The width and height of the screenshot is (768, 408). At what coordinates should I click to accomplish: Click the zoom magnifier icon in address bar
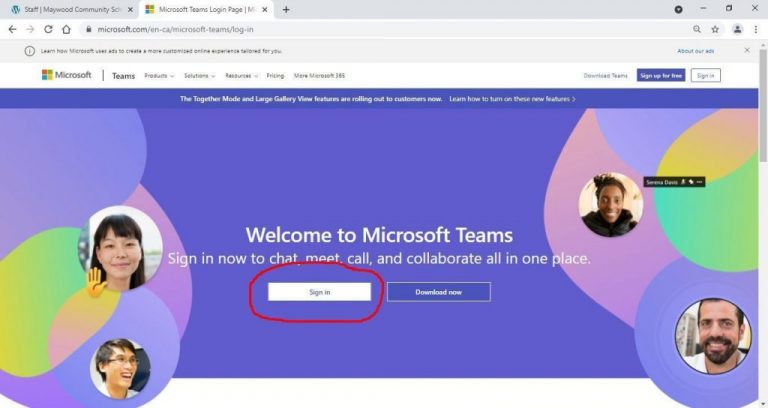697,29
